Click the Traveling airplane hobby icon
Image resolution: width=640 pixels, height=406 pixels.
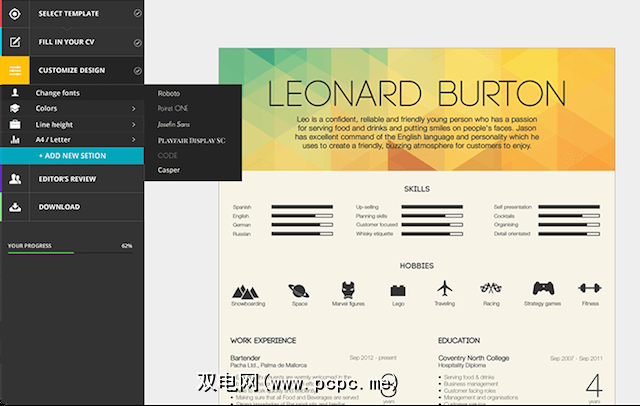444,288
